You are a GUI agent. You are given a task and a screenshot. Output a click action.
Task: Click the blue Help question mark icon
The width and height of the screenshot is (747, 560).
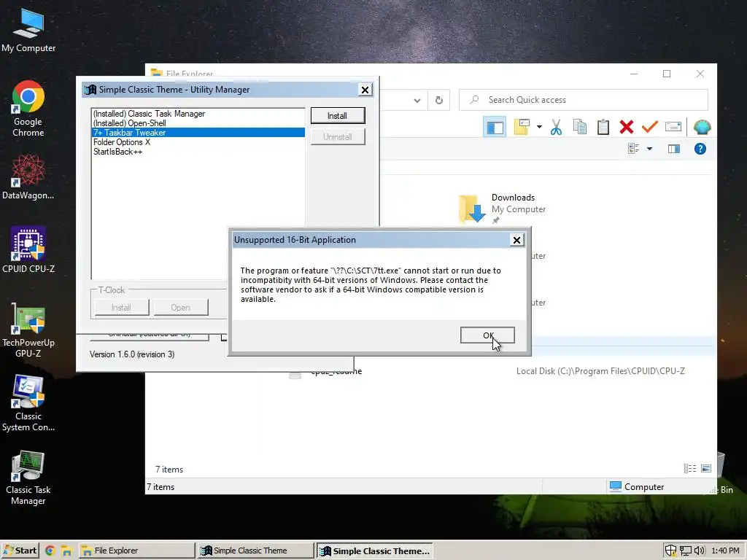coord(700,149)
